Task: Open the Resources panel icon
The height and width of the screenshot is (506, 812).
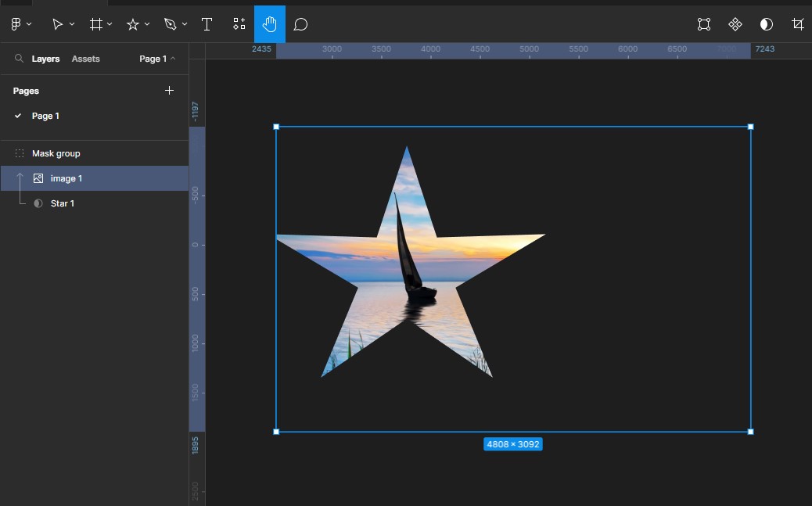Action: [x=239, y=24]
